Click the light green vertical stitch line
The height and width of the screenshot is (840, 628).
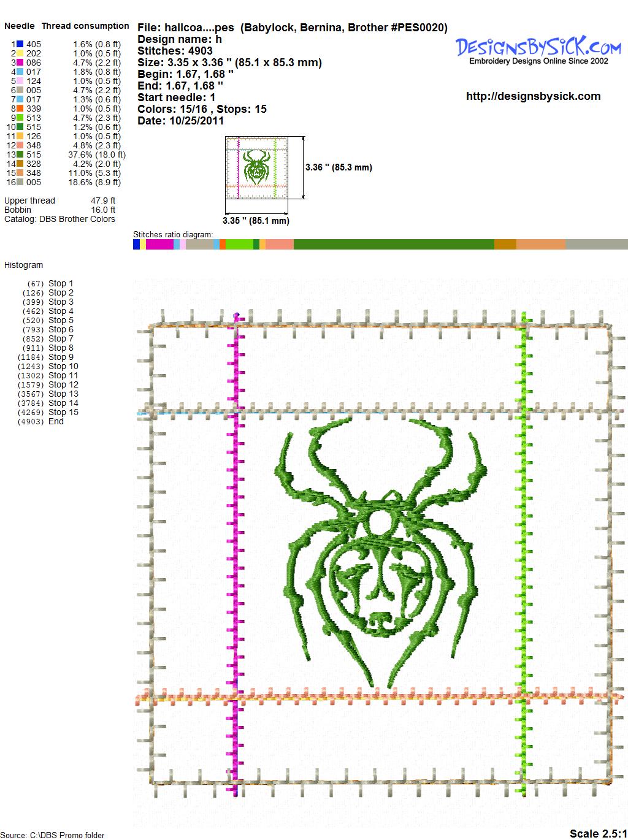(524, 552)
